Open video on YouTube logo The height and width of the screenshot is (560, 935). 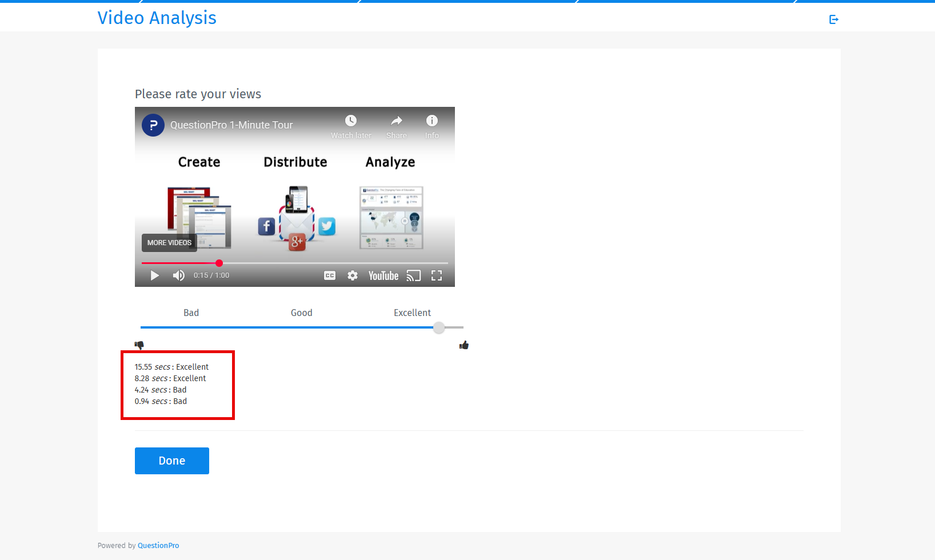[x=383, y=275]
